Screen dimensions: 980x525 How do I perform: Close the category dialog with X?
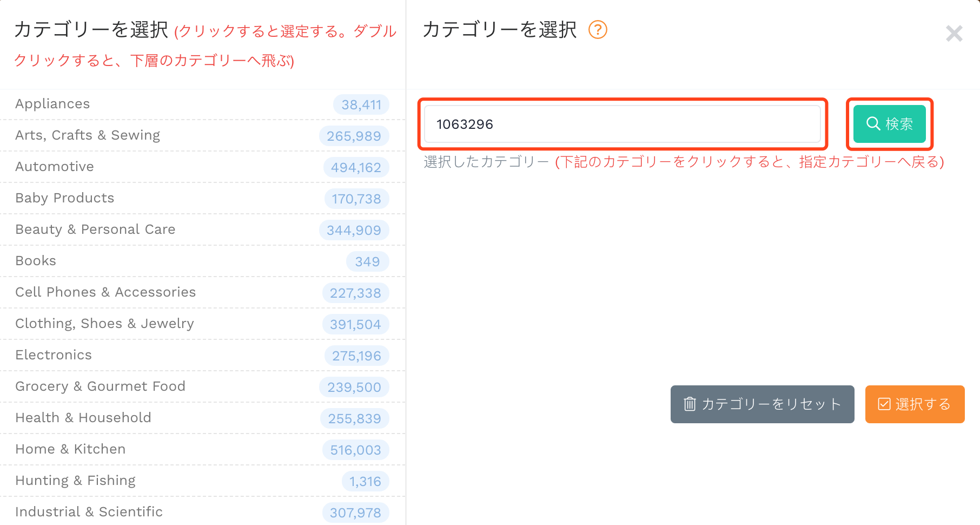click(x=954, y=34)
